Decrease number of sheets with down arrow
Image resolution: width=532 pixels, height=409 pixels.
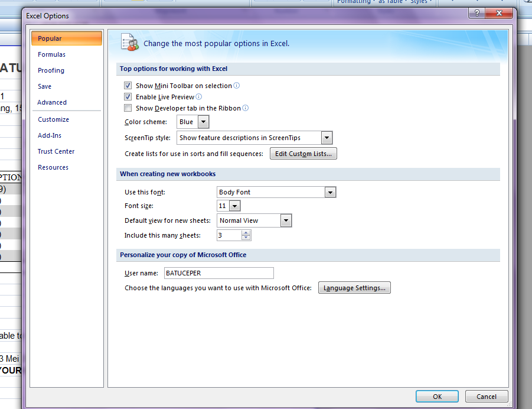tap(246, 238)
